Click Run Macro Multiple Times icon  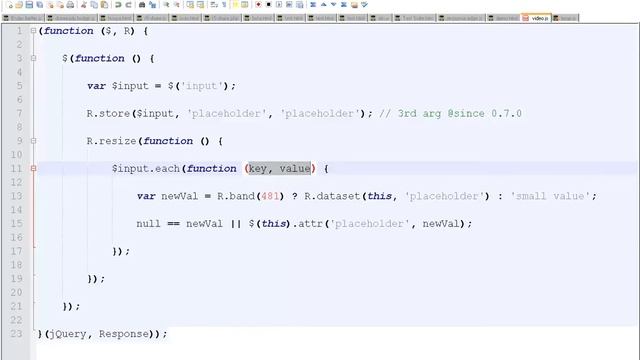pyautogui.click(x=289, y=5)
